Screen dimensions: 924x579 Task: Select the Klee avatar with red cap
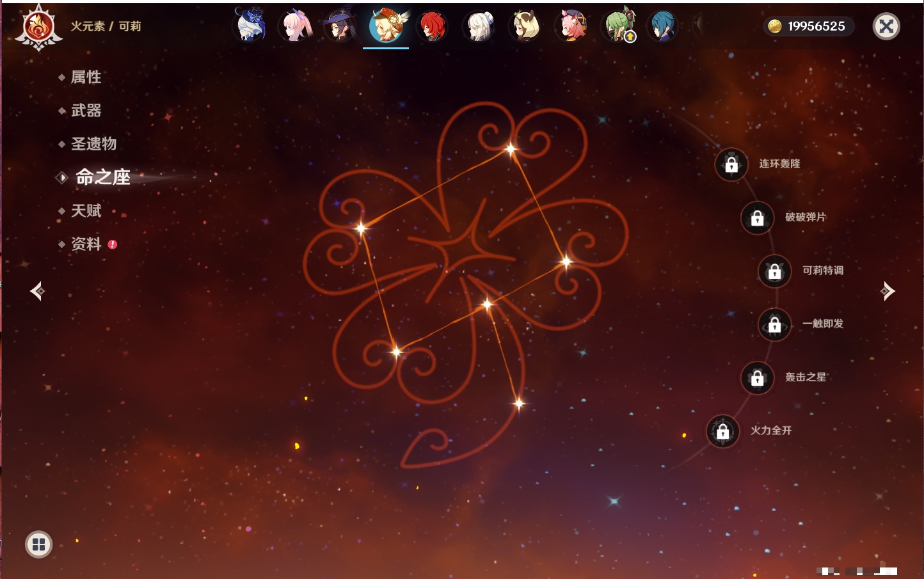point(386,26)
